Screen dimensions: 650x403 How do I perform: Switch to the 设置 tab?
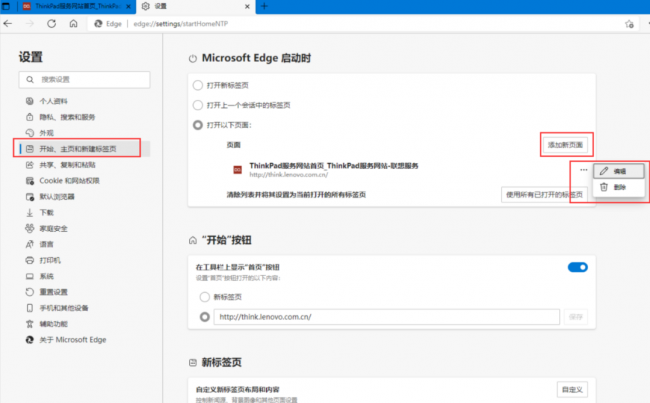196,6
